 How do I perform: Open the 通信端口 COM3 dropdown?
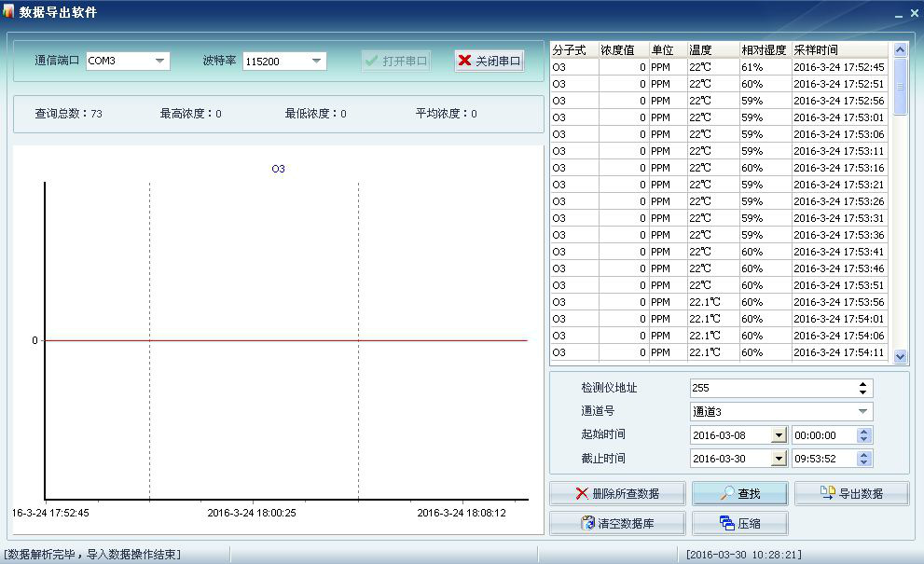pyautogui.click(x=159, y=61)
